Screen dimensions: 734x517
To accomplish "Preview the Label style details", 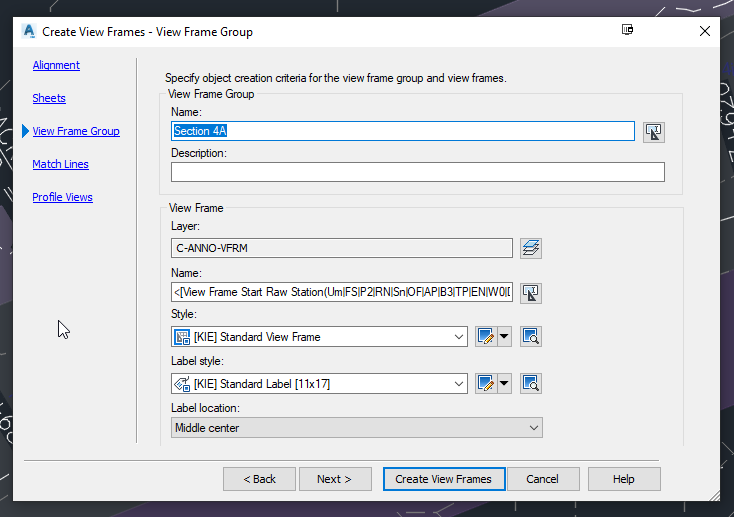I will click(530, 384).
